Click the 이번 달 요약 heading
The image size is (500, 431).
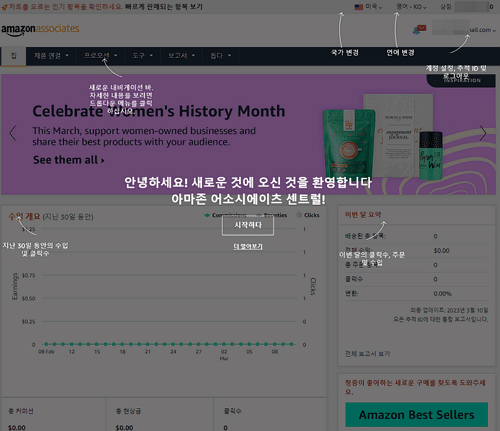click(x=363, y=215)
